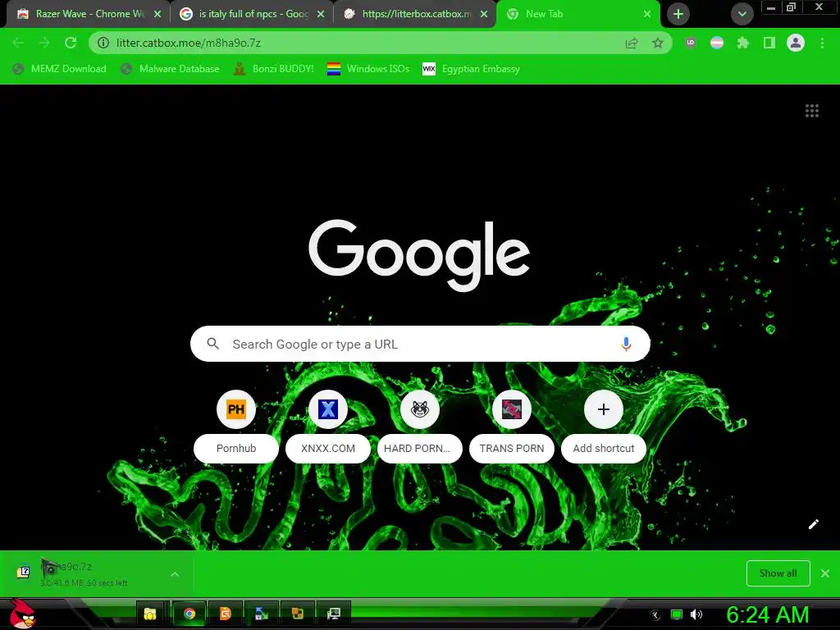Image resolution: width=840 pixels, height=630 pixels.
Task: Close the downloads bar
Action: 825,573
